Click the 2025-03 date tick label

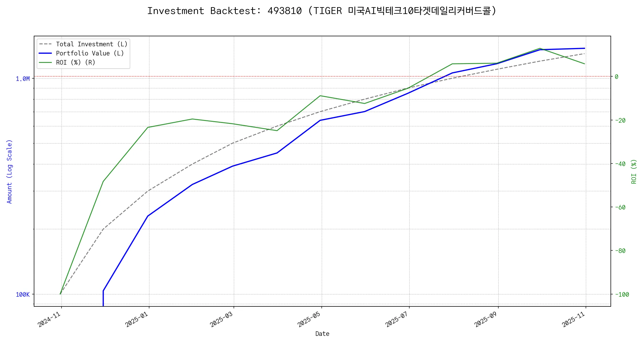[222, 320]
